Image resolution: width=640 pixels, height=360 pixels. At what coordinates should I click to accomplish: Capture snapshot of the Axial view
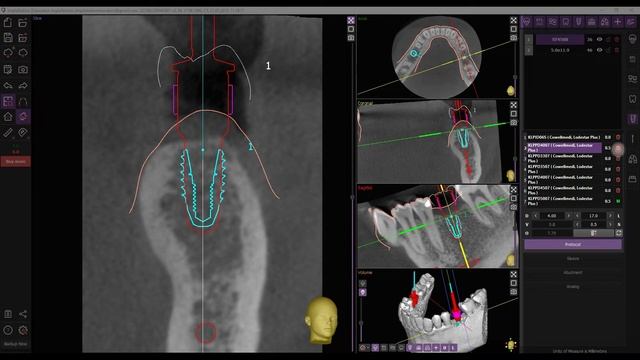coord(513,38)
